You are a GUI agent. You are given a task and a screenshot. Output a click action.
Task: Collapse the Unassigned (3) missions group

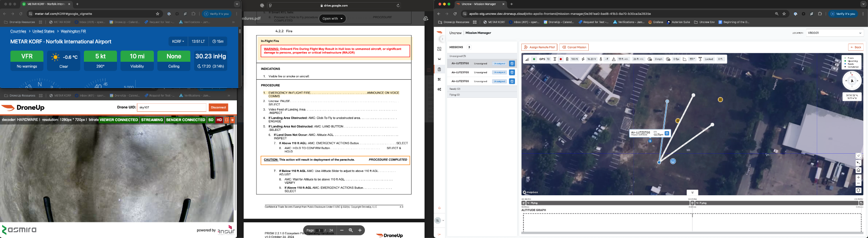(482, 56)
